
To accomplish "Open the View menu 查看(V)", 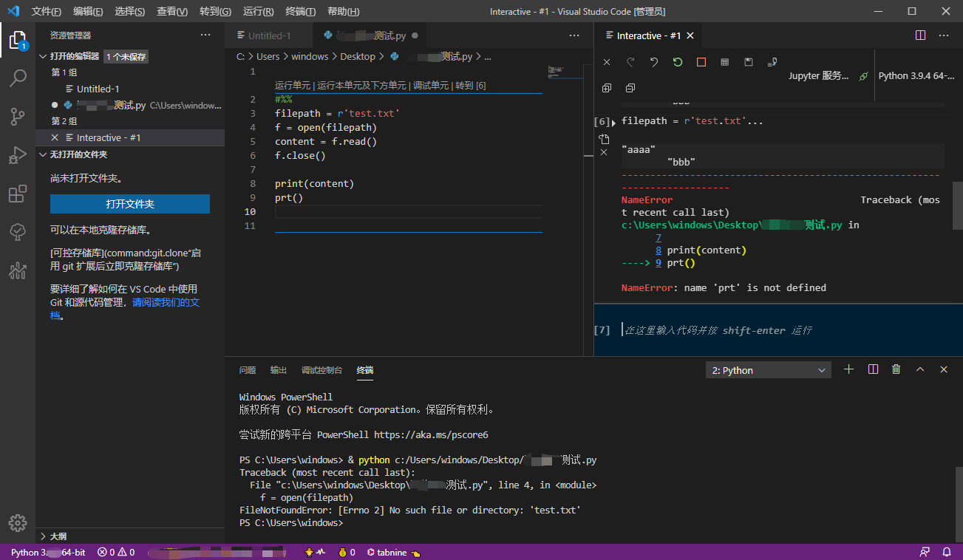I will [x=172, y=12].
